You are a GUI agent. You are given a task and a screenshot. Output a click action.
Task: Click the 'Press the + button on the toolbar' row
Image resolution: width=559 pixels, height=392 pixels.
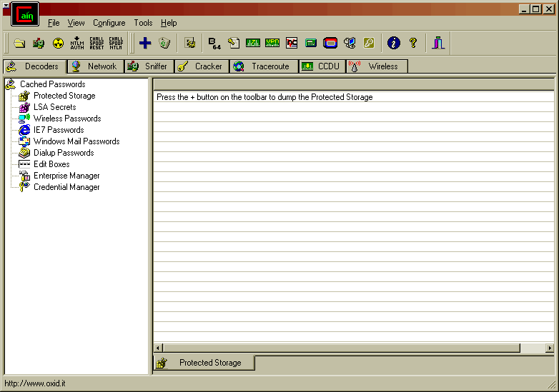click(x=354, y=97)
